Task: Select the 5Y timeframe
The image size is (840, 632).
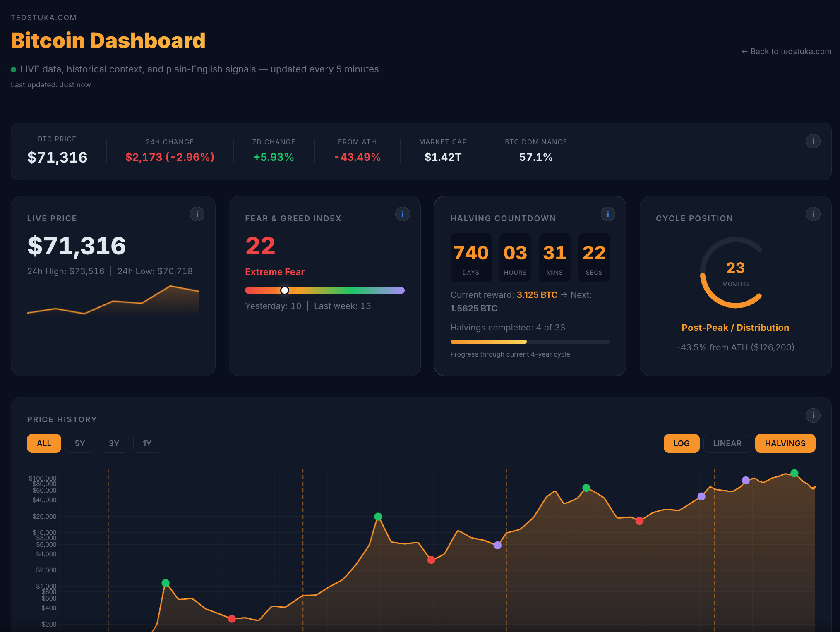Action: click(80, 443)
